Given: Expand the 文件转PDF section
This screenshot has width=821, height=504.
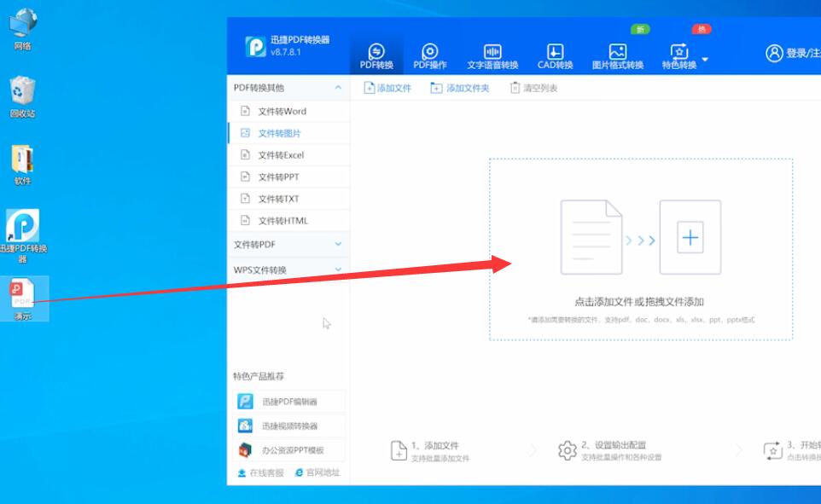Looking at the screenshot, I should point(338,244).
